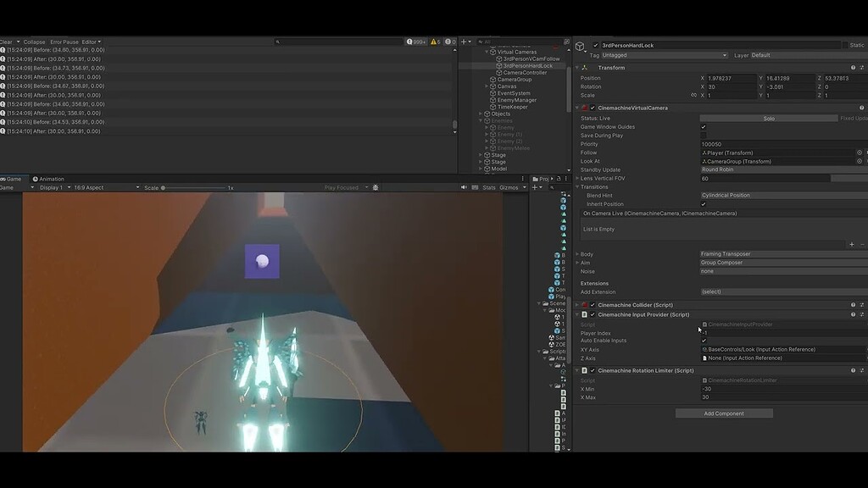Expand the Enemies group in the Hierarchy
868x488 pixels.
[480, 120]
